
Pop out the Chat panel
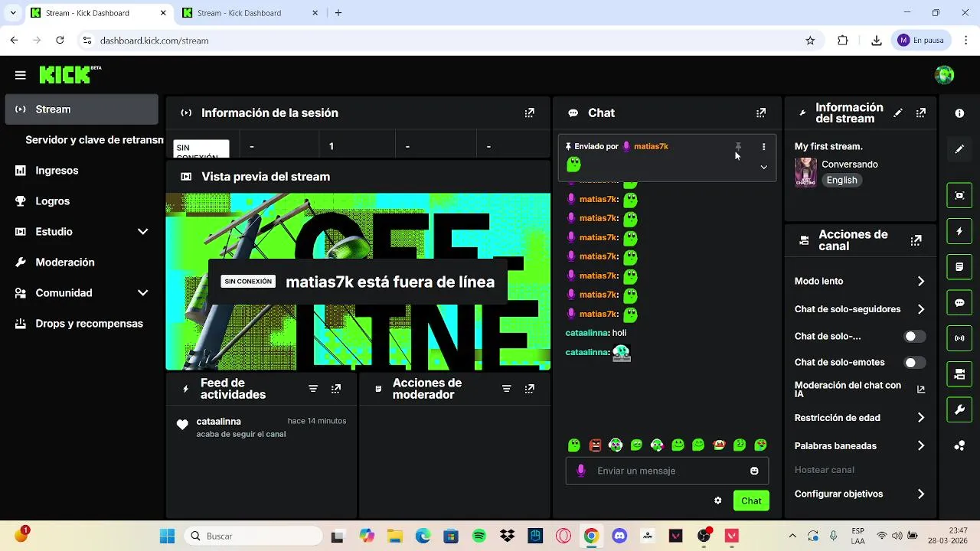point(761,113)
